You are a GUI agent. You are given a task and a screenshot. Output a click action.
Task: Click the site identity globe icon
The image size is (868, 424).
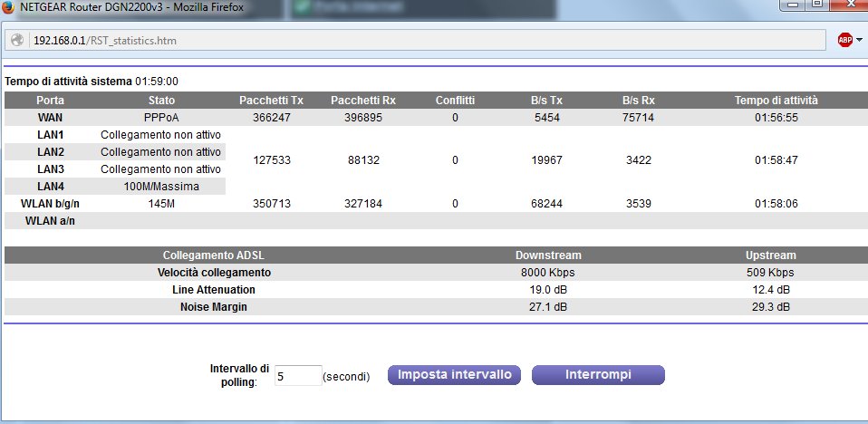17,40
